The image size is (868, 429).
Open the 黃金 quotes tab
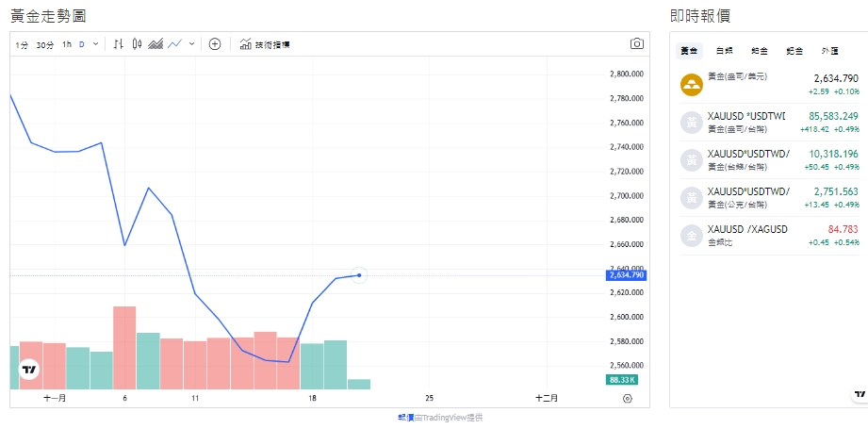click(689, 51)
